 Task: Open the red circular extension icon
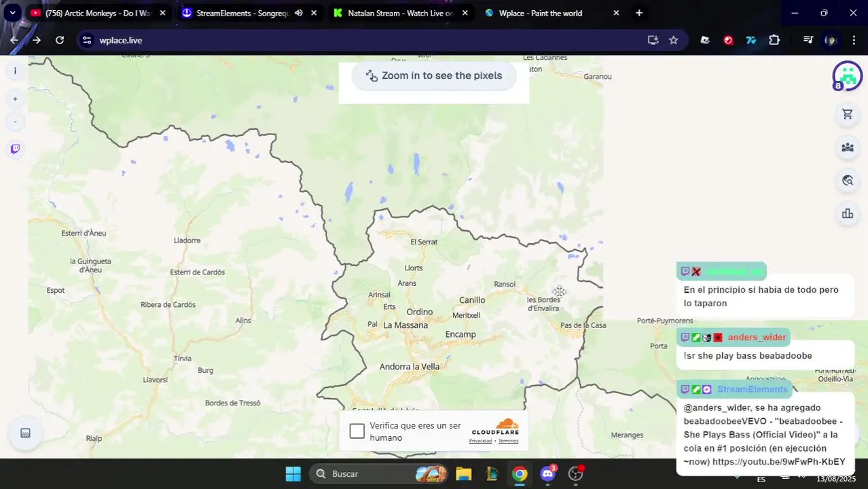(728, 40)
